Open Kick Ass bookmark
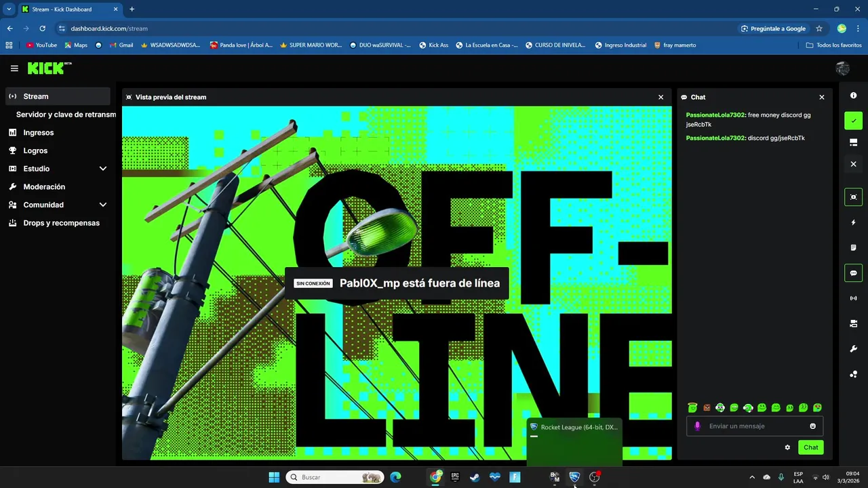 [434, 45]
